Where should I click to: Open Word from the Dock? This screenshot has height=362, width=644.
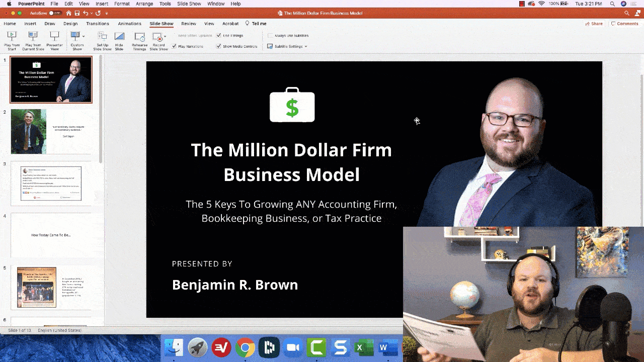pyautogui.click(x=387, y=348)
